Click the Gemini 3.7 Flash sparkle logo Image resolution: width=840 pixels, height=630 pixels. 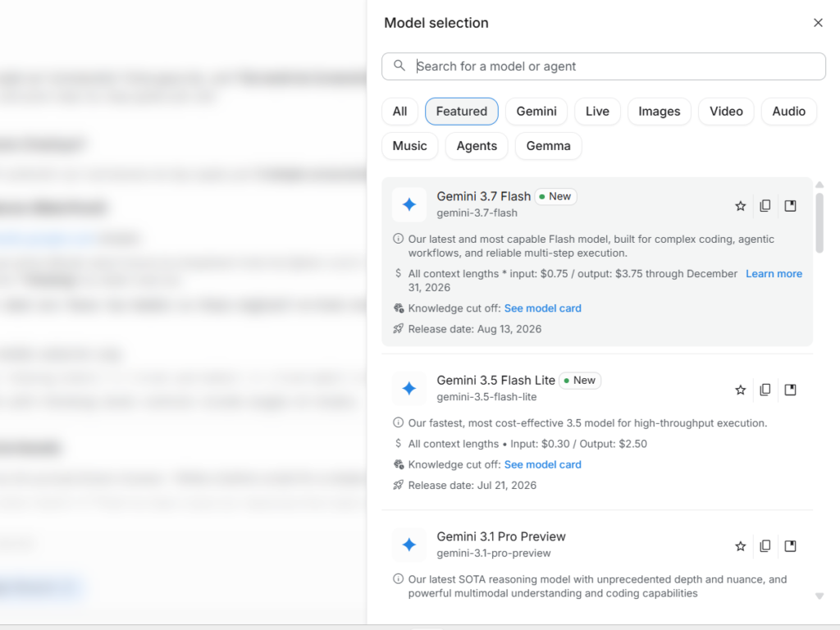[x=409, y=204]
